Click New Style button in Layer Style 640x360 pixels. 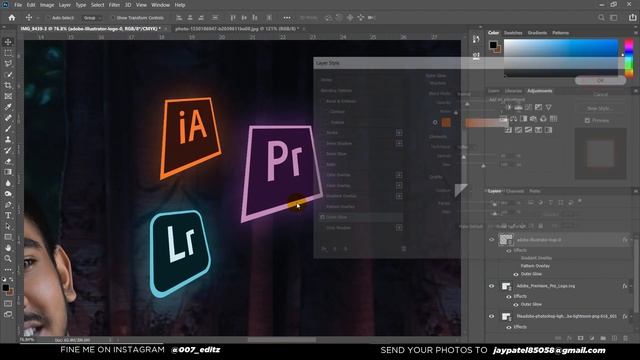point(600,108)
